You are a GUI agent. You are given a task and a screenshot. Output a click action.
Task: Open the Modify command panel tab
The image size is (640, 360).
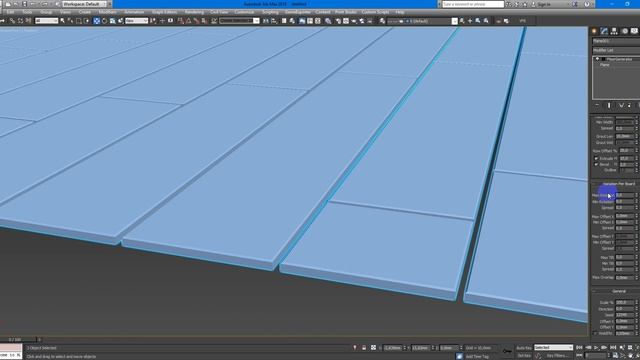604,31
